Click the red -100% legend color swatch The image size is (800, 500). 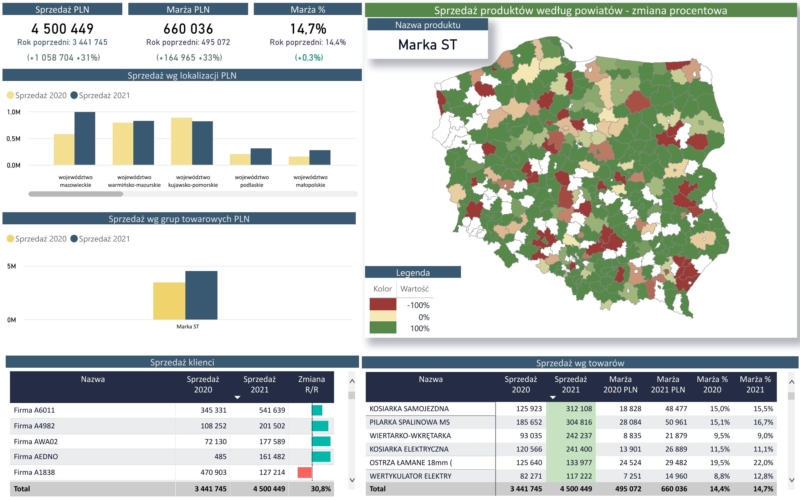tap(381, 304)
